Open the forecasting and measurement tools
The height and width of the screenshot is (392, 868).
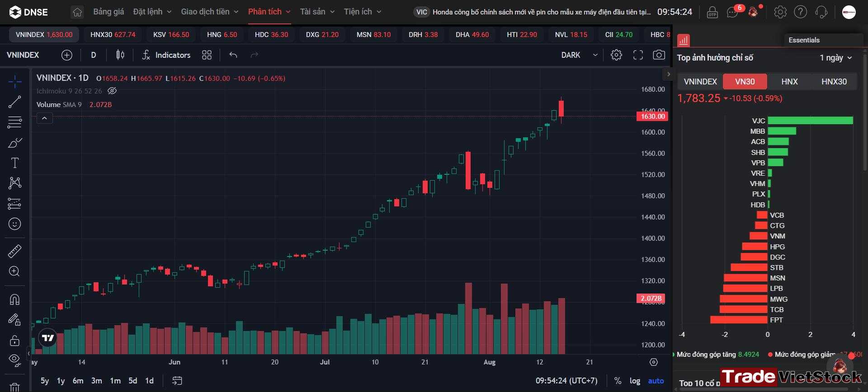point(15,204)
